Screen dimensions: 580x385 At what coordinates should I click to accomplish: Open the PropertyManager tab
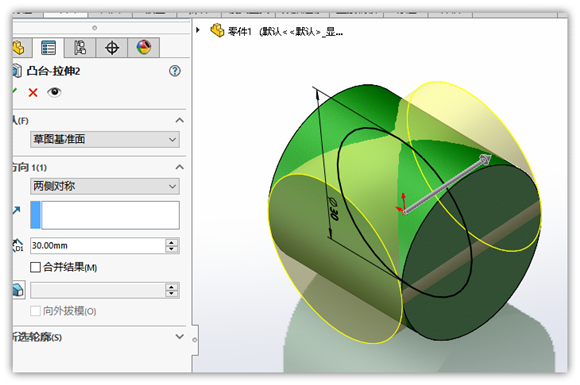click(48, 48)
